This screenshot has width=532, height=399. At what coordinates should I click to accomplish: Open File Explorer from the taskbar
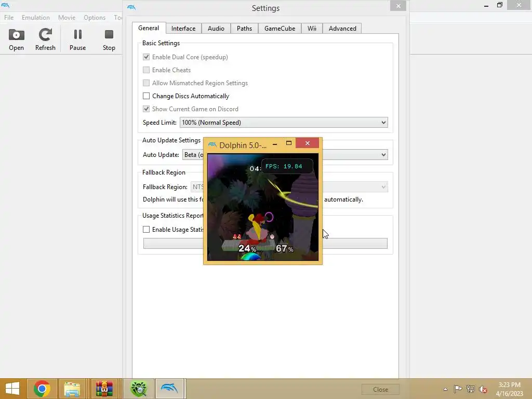tap(72, 389)
